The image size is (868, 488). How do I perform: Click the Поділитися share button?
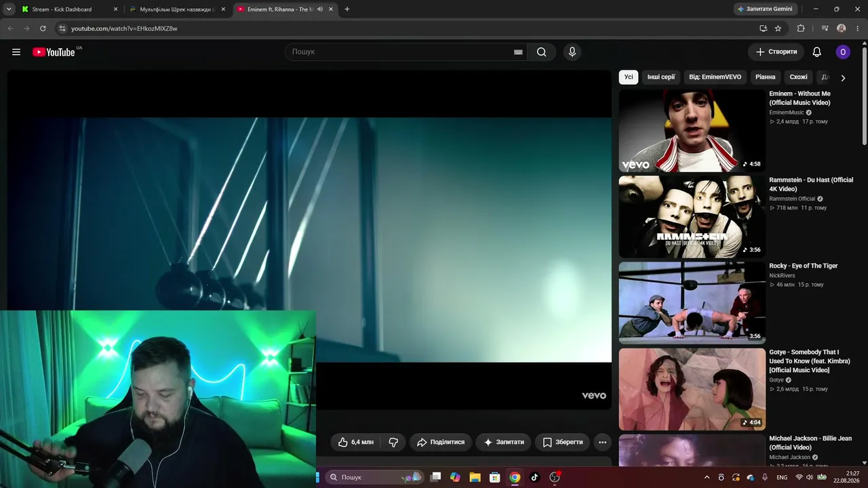[x=441, y=442]
